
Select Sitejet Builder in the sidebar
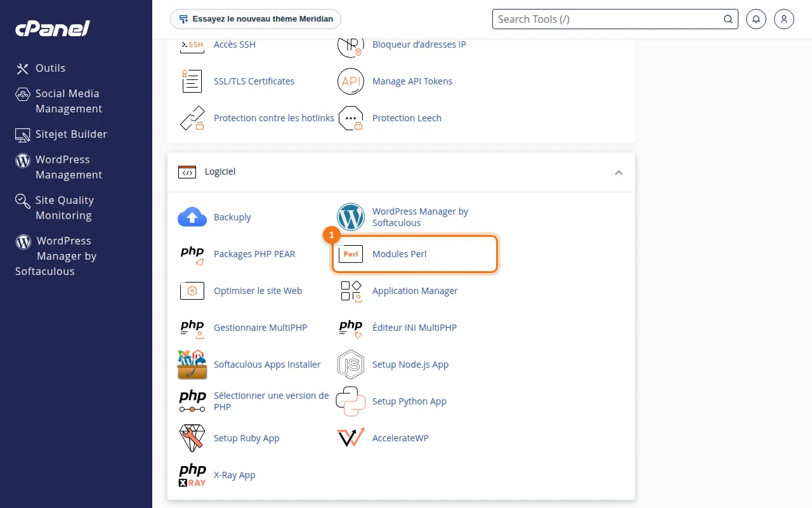62,134
